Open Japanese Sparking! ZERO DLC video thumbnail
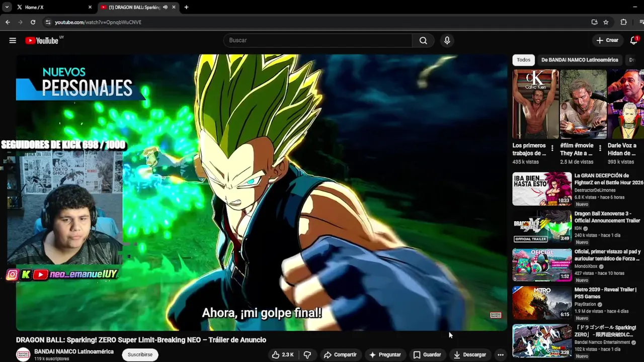 coord(542,341)
